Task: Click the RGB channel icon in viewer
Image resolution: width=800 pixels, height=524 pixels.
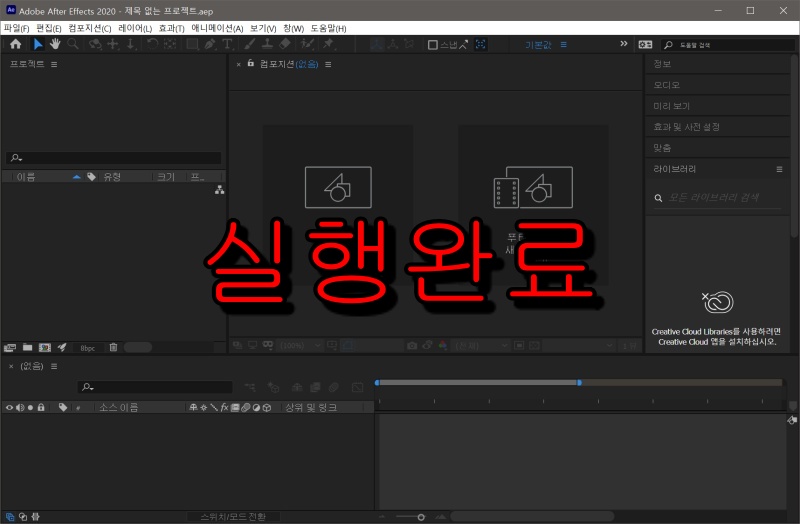Action: [442, 345]
